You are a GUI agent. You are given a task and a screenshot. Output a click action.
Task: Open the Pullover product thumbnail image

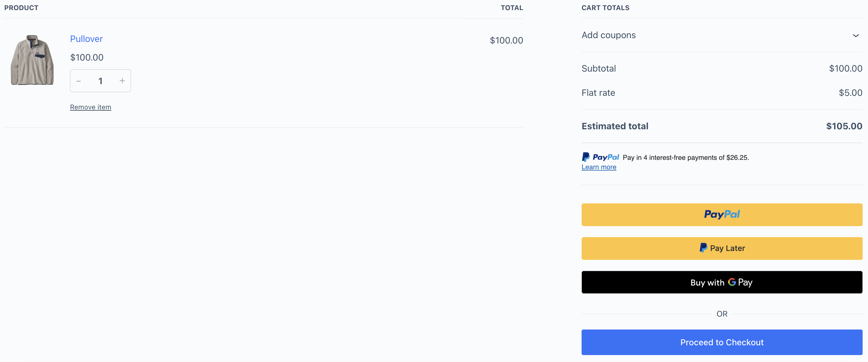32,60
